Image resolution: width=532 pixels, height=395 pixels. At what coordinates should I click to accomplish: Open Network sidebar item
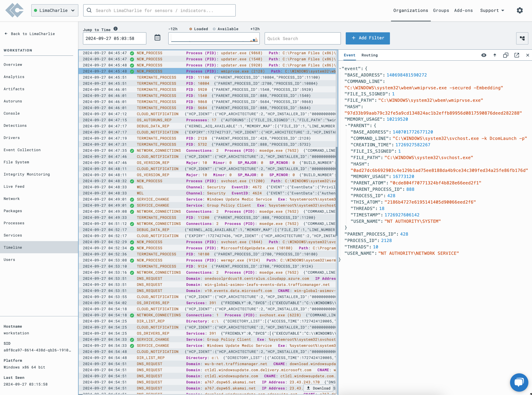tap(39, 199)
